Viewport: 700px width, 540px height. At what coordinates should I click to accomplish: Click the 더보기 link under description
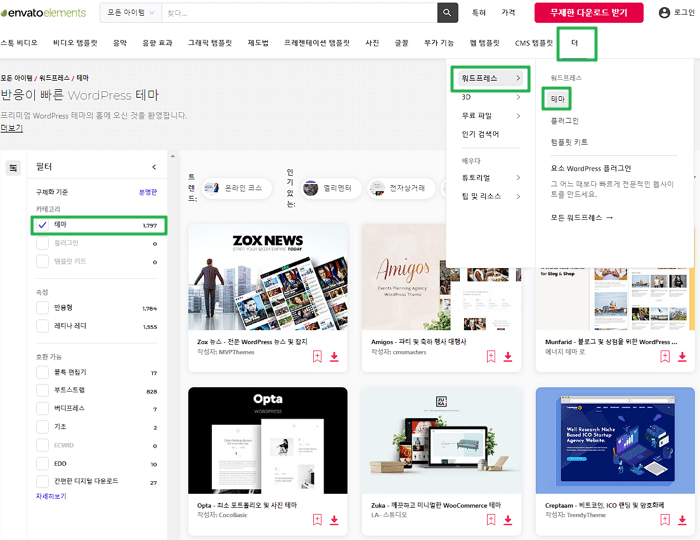point(12,129)
